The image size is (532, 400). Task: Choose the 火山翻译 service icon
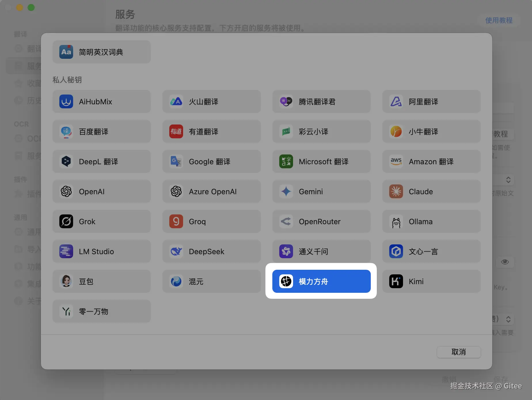pyautogui.click(x=176, y=102)
